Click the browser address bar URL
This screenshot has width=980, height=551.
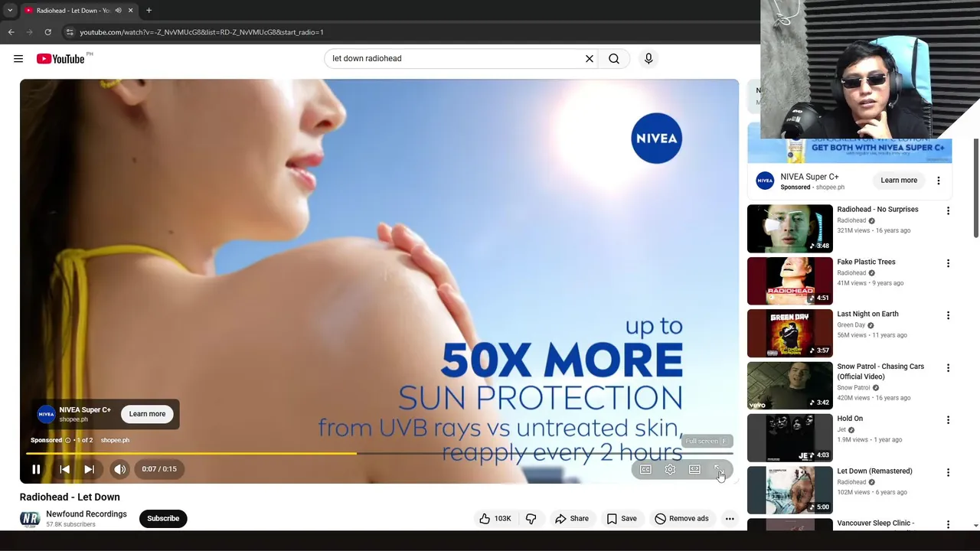(201, 32)
